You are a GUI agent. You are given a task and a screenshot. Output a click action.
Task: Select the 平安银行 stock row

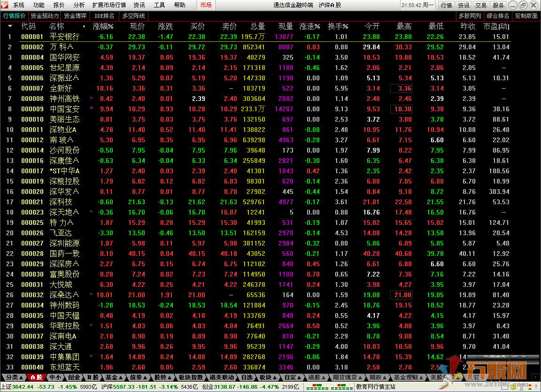tap(255, 37)
